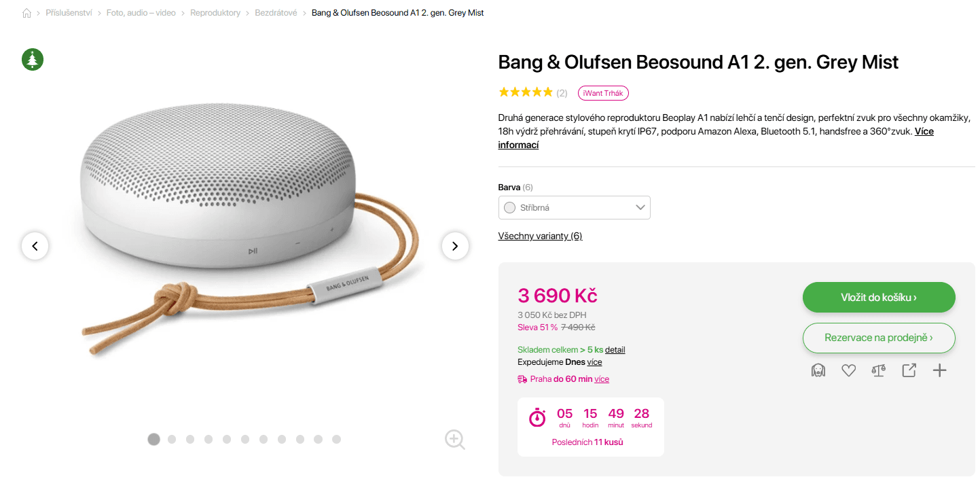
Task: Set a price watchdog via the dog icon
Action: (818, 370)
